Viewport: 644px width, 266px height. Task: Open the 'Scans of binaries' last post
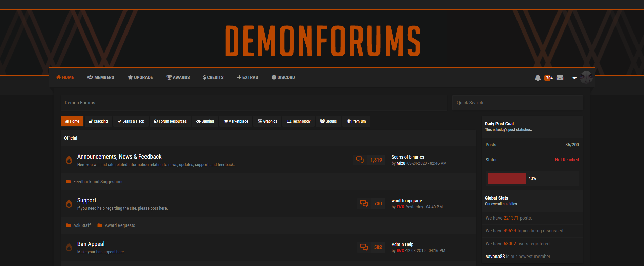pyautogui.click(x=408, y=157)
